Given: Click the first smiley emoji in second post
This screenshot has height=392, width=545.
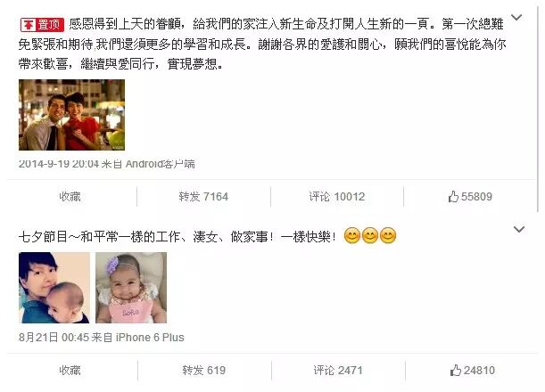Looking at the screenshot, I should 352,236.
